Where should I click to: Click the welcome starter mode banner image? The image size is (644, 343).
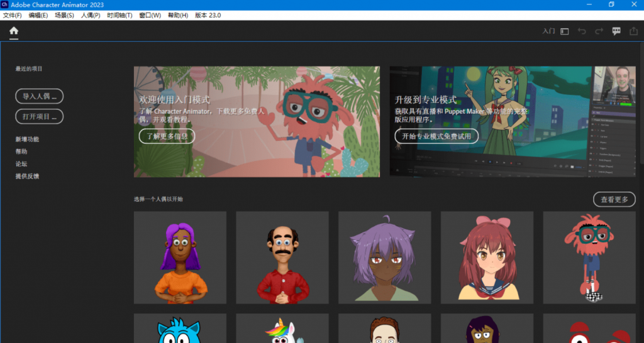257,122
